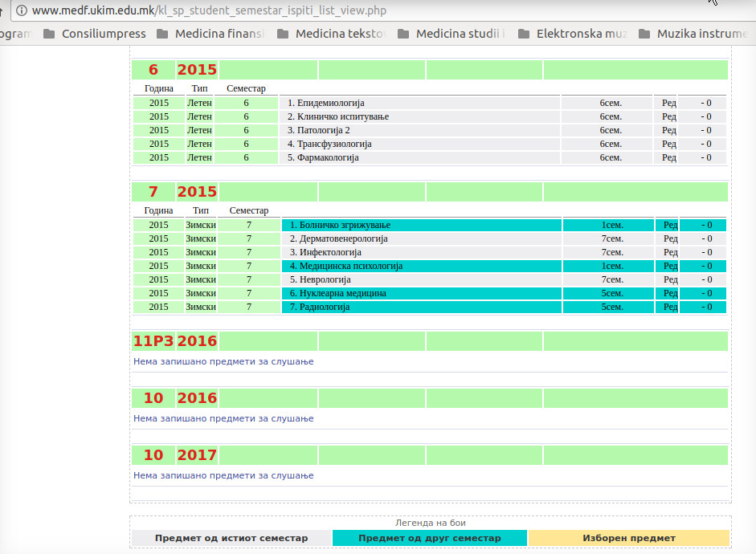The height and width of the screenshot is (554, 756).
Task: Open the Medicina finansi bookmark folder
Action: coord(210,34)
